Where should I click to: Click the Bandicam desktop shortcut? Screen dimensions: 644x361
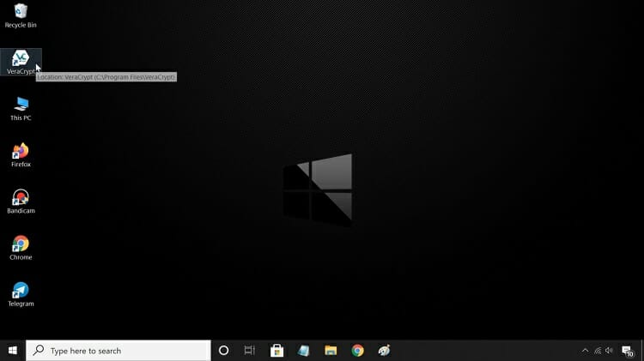click(x=21, y=198)
